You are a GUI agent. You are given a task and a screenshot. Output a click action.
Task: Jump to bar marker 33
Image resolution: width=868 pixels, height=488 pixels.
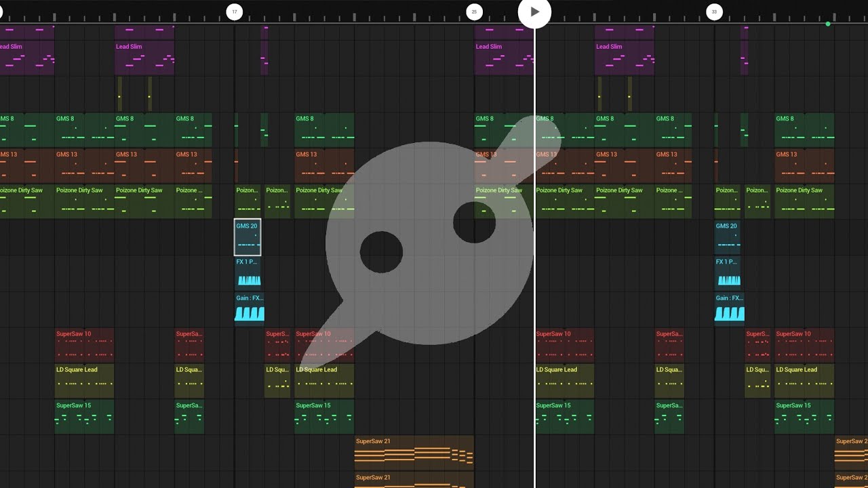click(714, 12)
